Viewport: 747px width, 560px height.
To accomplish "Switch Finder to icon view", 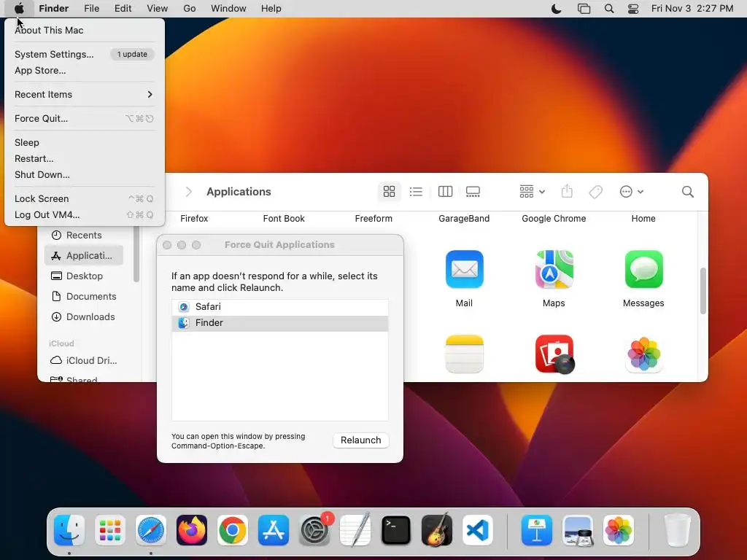I will click(390, 192).
